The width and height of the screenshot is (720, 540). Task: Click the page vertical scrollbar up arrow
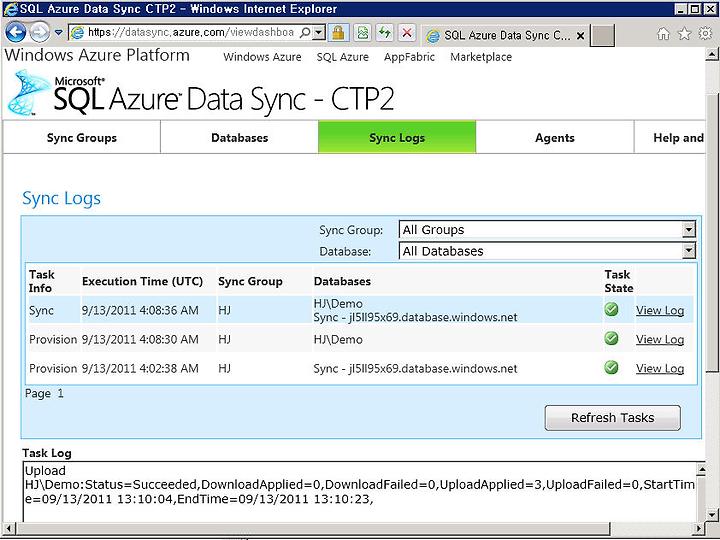712,54
